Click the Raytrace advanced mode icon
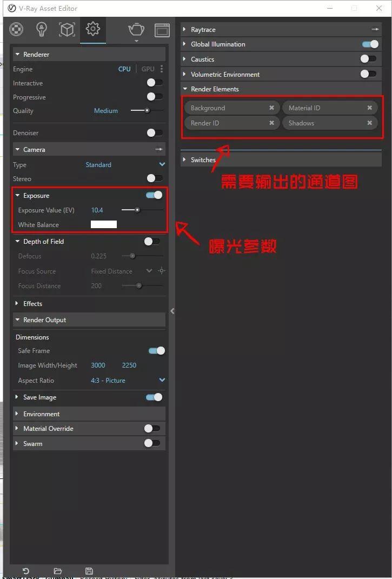392x579 pixels. (375, 29)
